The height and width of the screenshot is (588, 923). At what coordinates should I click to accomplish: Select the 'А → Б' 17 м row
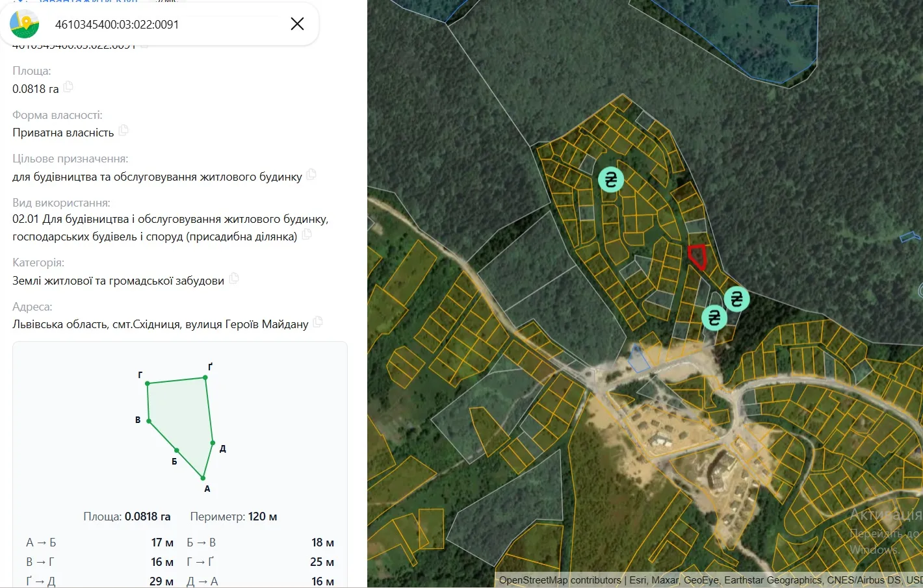pyautogui.click(x=99, y=543)
